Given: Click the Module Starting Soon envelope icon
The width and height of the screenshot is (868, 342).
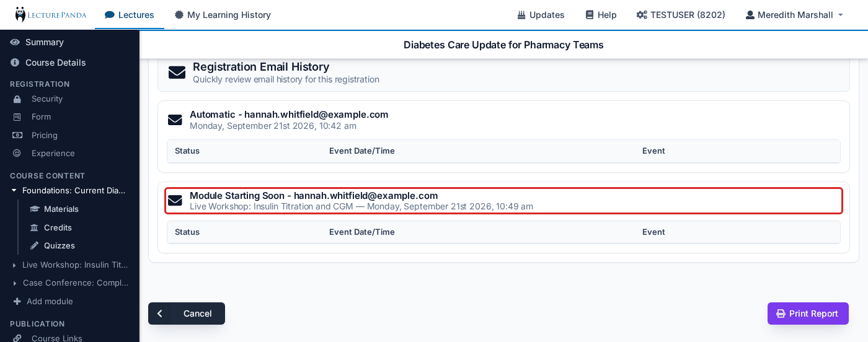Looking at the screenshot, I should coord(175,201).
